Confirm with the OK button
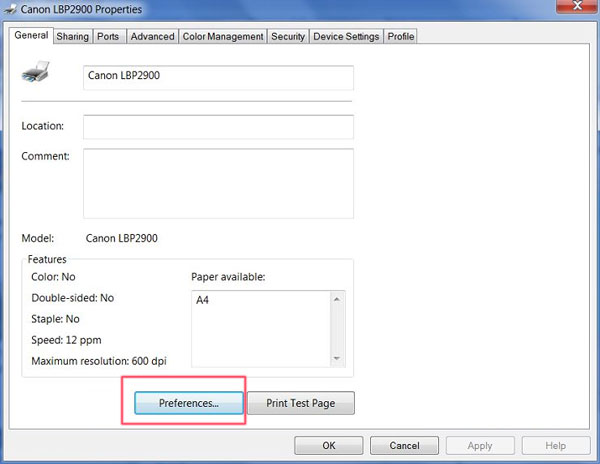The width and height of the screenshot is (600, 464). (329, 446)
